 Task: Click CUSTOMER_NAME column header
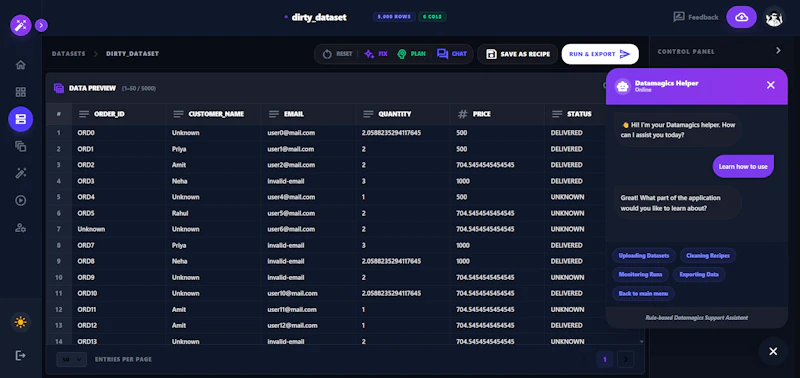tap(214, 114)
